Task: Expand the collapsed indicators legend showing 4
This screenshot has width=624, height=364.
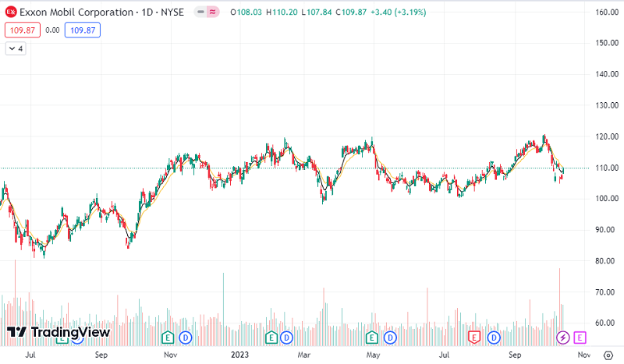Action: (x=16, y=48)
